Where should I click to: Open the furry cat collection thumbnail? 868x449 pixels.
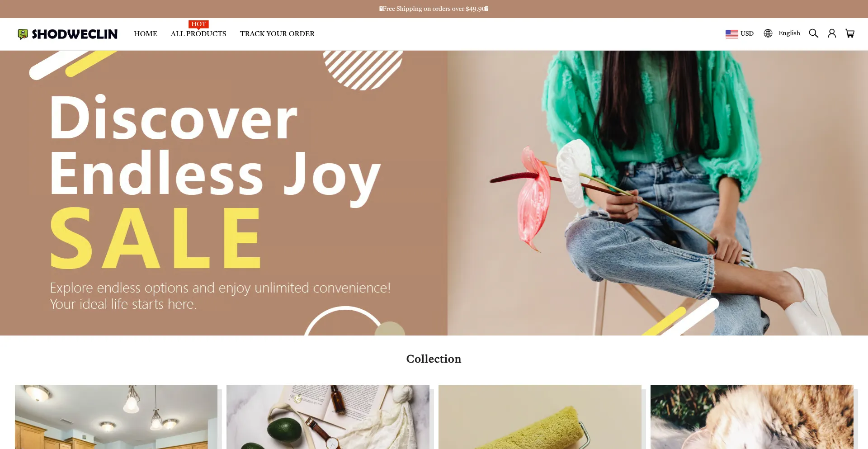pyautogui.click(x=752, y=417)
